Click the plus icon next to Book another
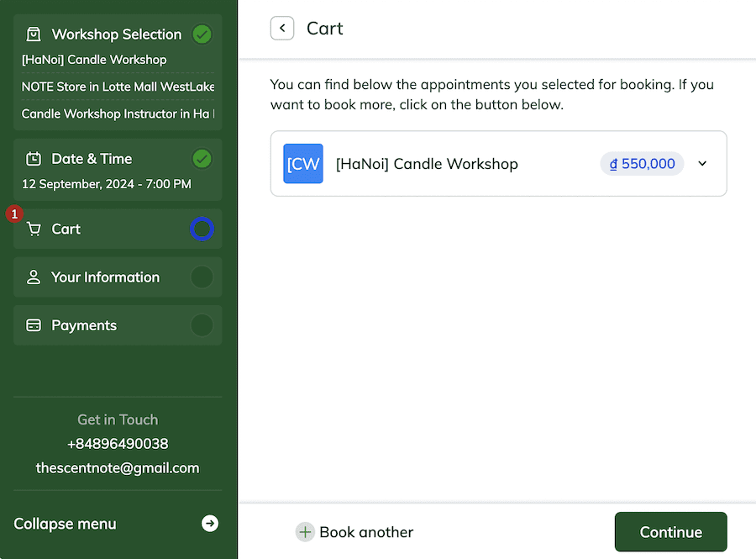Screen dimensions: 756x559 coord(305,532)
